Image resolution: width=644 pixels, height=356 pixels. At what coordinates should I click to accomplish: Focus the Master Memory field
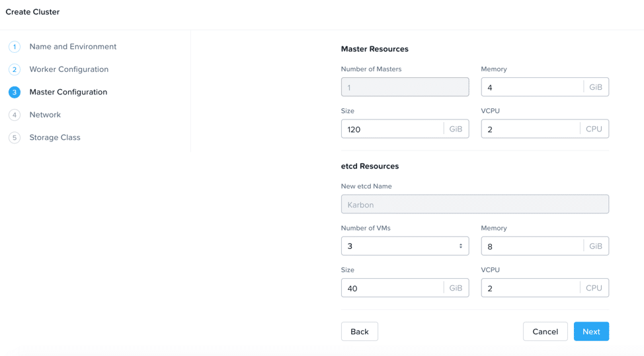click(x=532, y=87)
